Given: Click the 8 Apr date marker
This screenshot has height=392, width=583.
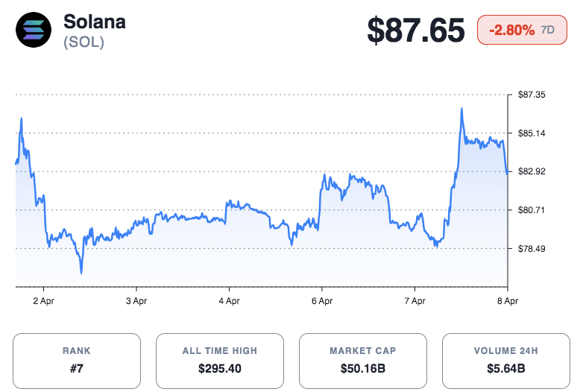Looking at the screenshot, I should point(507,301).
